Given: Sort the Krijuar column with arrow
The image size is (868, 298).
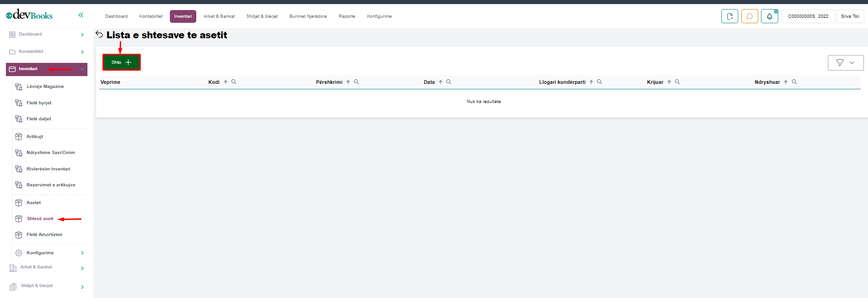Looking at the screenshot, I should (x=669, y=82).
